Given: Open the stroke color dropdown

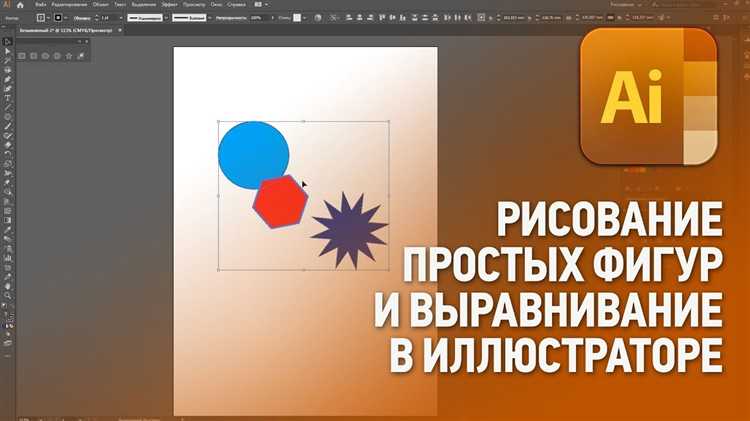Looking at the screenshot, I should point(66,18).
